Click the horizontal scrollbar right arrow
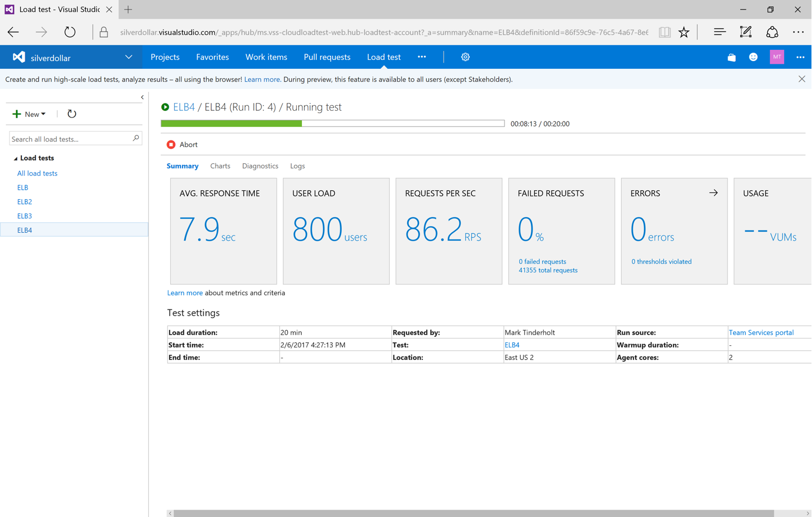Image resolution: width=812 pixels, height=517 pixels. point(808,513)
